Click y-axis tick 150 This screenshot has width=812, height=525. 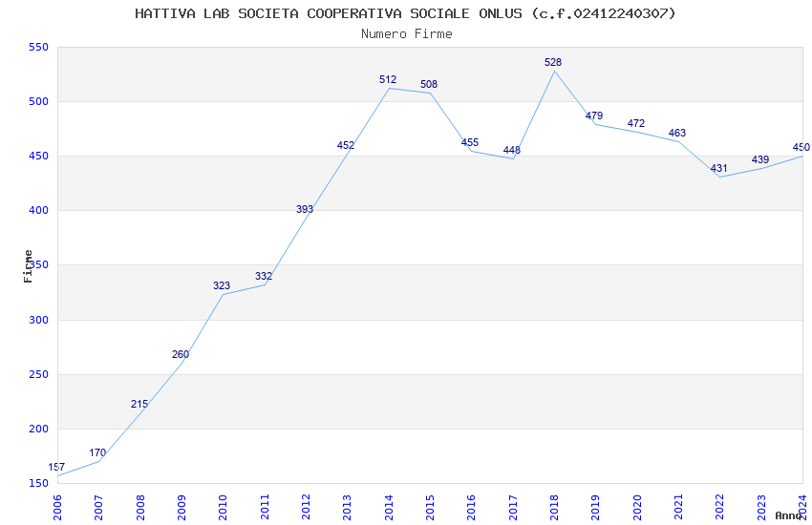click(38, 484)
